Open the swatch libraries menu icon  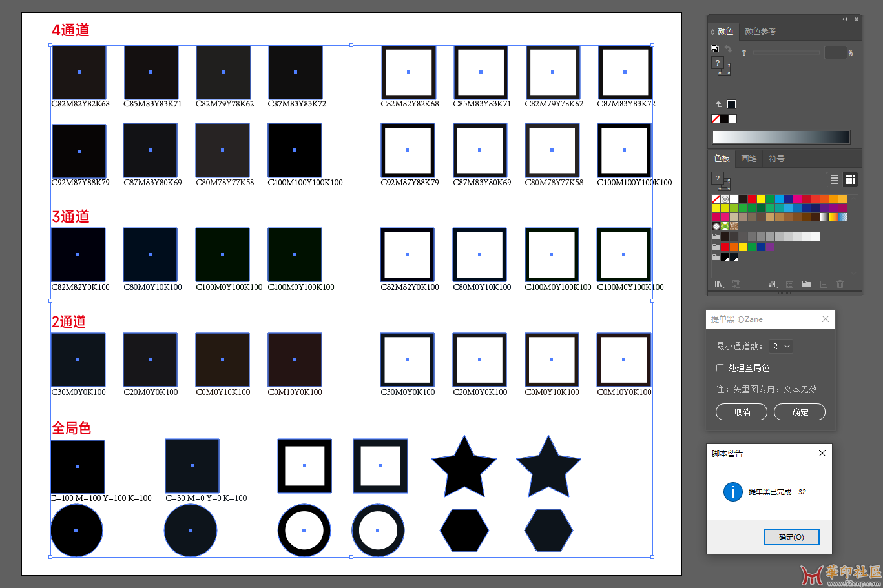[718, 284]
